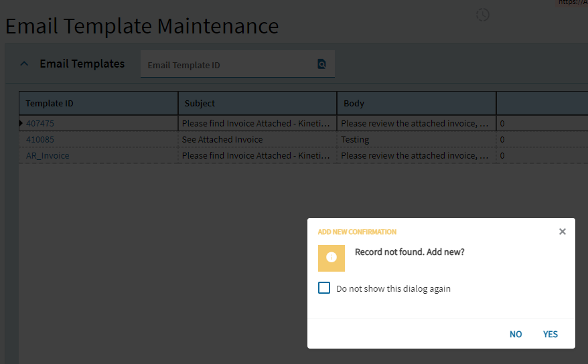Click the history clock icon
The image size is (588, 364).
coord(483,15)
